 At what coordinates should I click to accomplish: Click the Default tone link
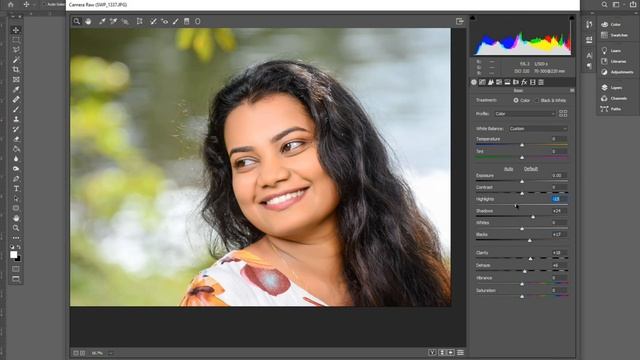pyautogui.click(x=531, y=169)
